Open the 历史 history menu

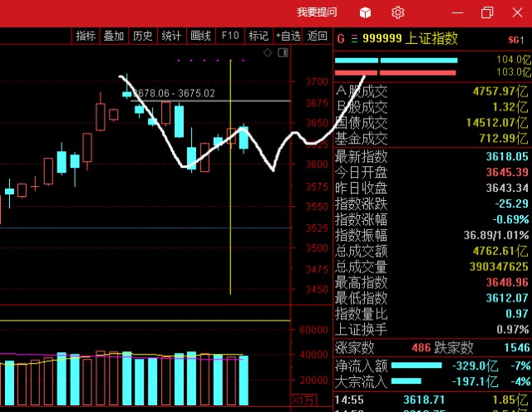click(x=142, y=36)
